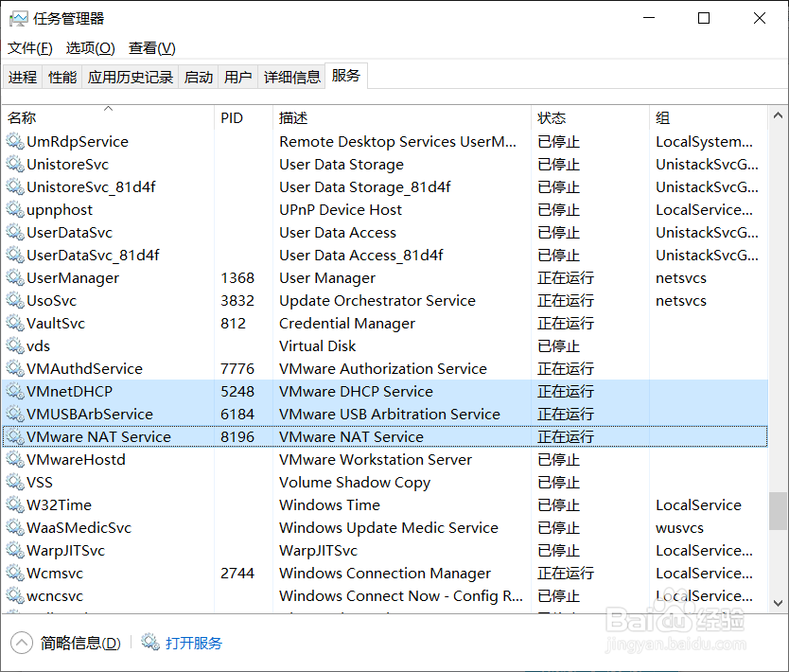The image size is (789, 672).
Task: Click the 简略信息(D) button
Action: click(x=80, y=643)
